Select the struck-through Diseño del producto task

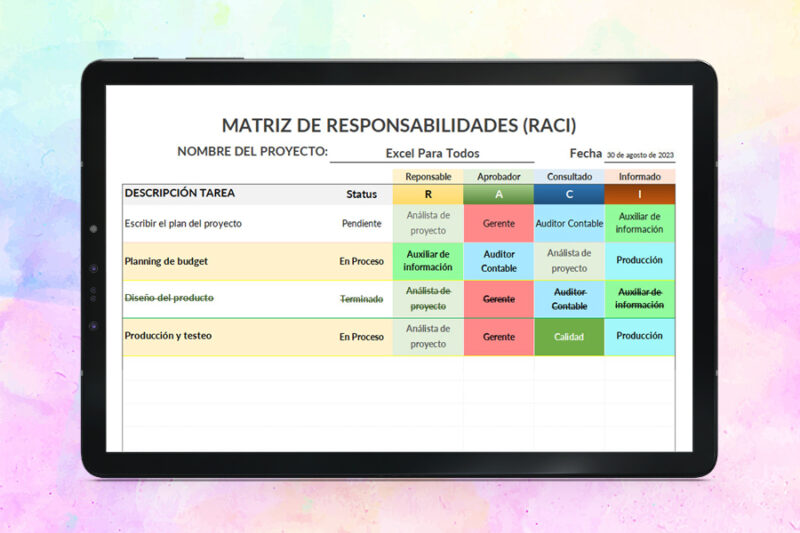pyautogui.click(x=169, y=298)
